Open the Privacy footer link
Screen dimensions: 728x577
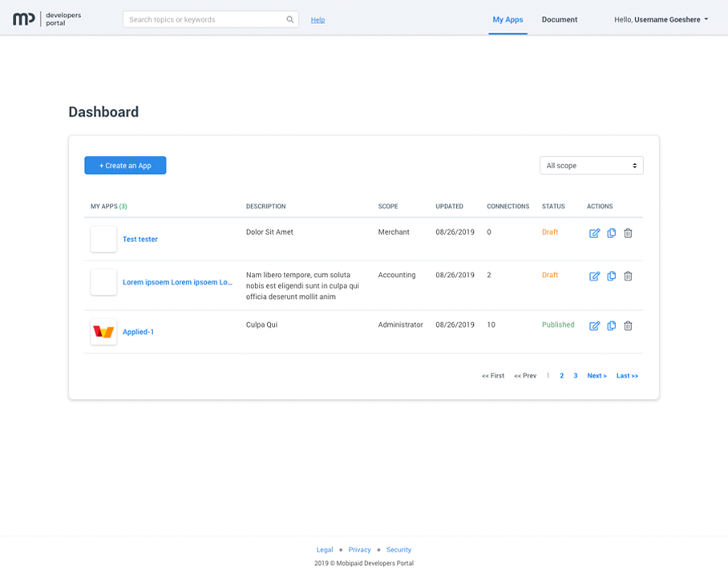point(360,550)
